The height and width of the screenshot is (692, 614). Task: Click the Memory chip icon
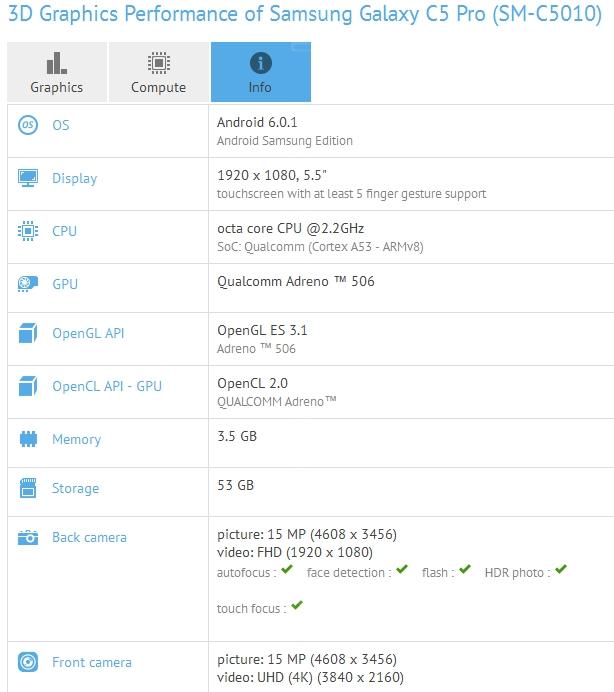28,439
